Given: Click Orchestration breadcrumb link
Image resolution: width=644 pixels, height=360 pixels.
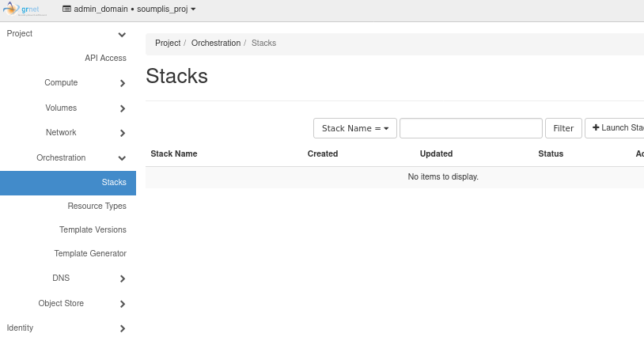Looking at the screenshot, I should [216, 44].
